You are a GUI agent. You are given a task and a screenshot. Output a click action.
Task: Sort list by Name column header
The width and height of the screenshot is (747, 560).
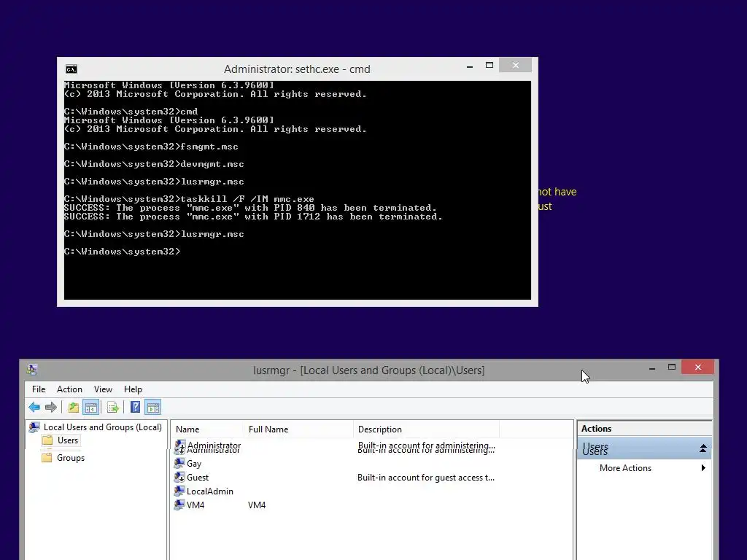(207, 429)
